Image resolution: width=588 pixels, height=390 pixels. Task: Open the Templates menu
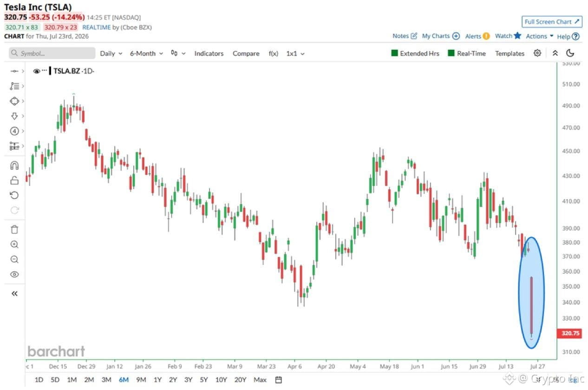point(510,53)
